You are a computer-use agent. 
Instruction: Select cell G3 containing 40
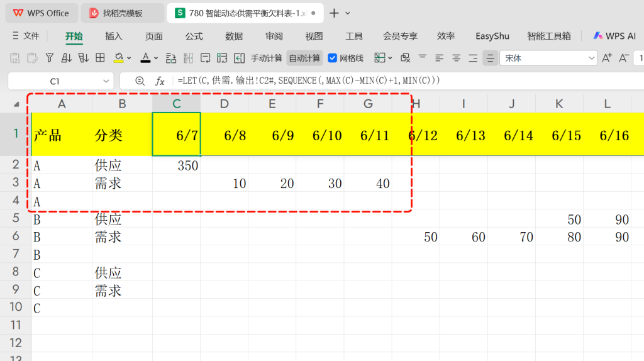coord(368,183)
